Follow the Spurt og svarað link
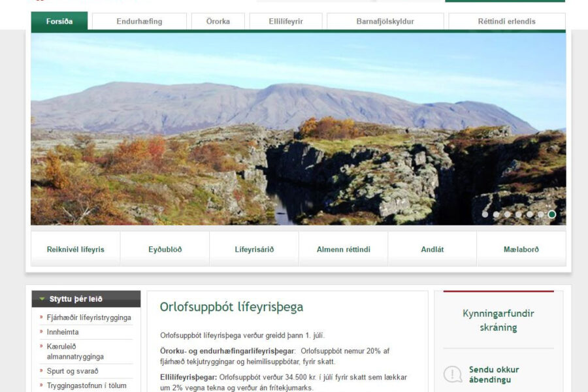The width and height of the screenshot is (588, 392). (73, 371)
